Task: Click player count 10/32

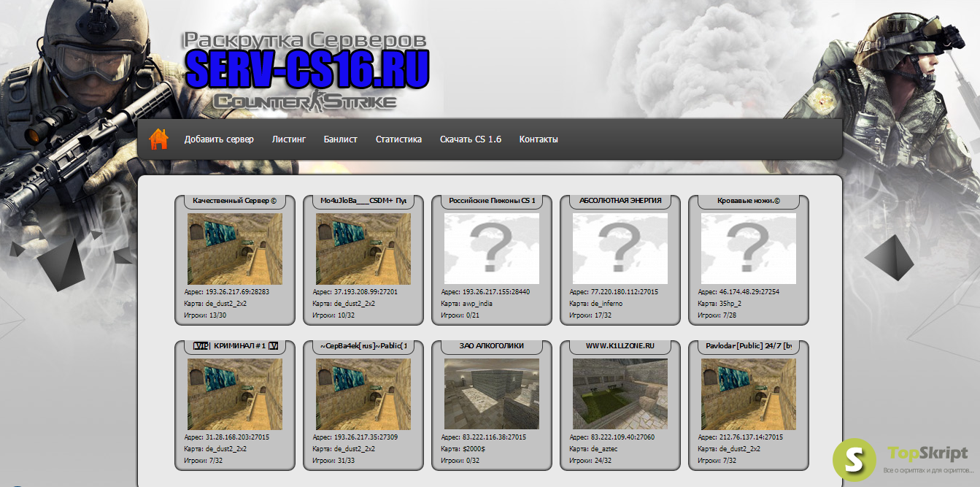Action: [347, 315]
